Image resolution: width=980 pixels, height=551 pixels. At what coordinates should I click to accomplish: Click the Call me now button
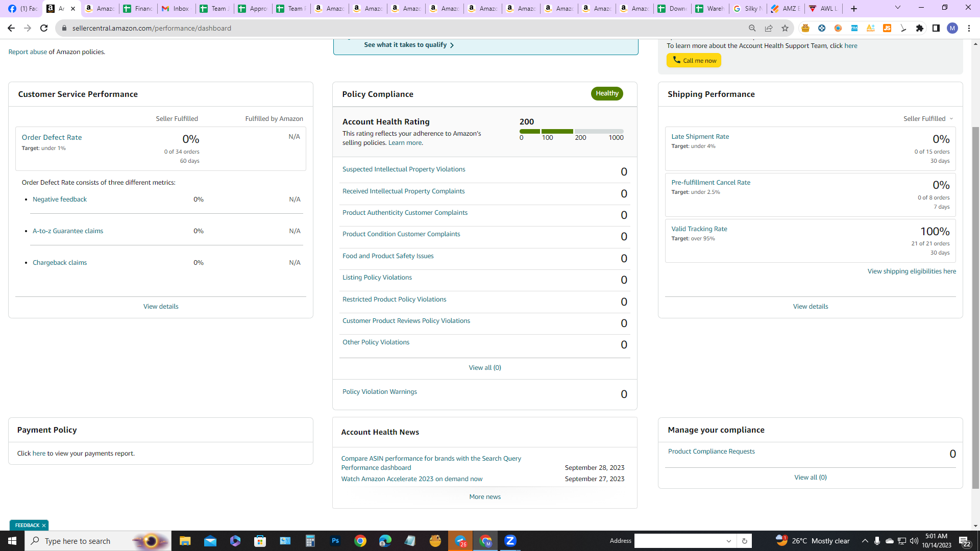coord(694,60)
